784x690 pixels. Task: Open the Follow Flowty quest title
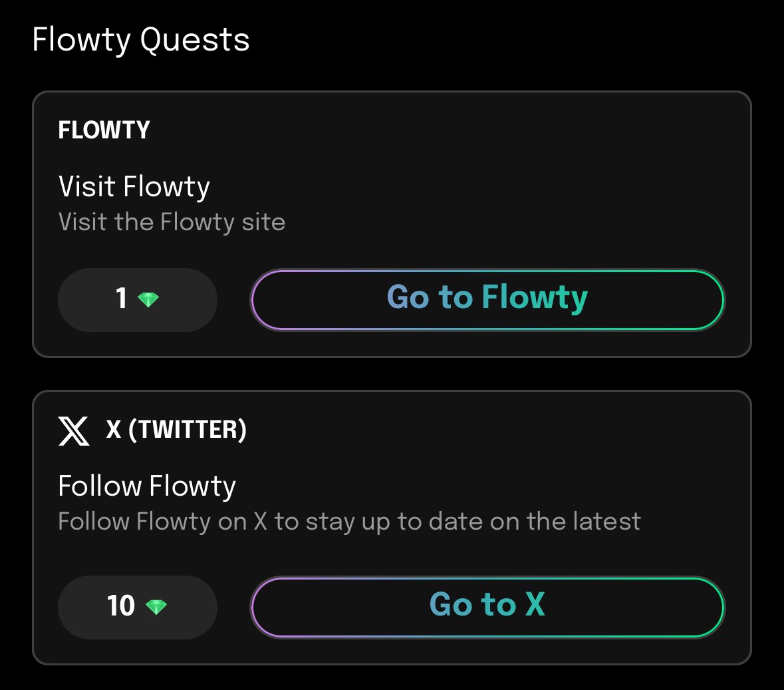[x=147, y=486]
